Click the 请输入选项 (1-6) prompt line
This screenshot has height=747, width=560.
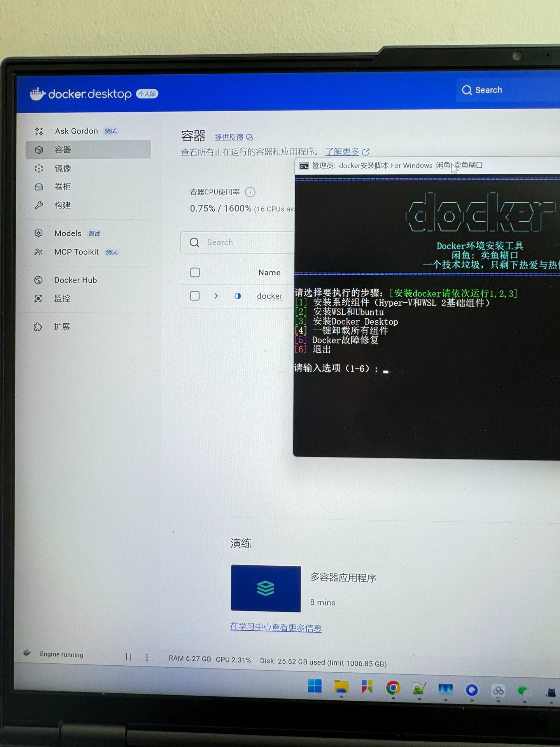341,368
